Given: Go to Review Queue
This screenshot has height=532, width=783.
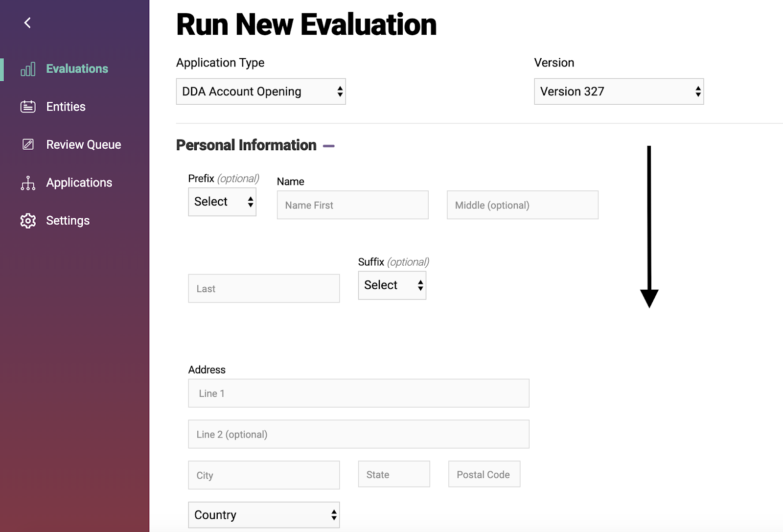Looking at the screenshot, I should coord(83,144).
